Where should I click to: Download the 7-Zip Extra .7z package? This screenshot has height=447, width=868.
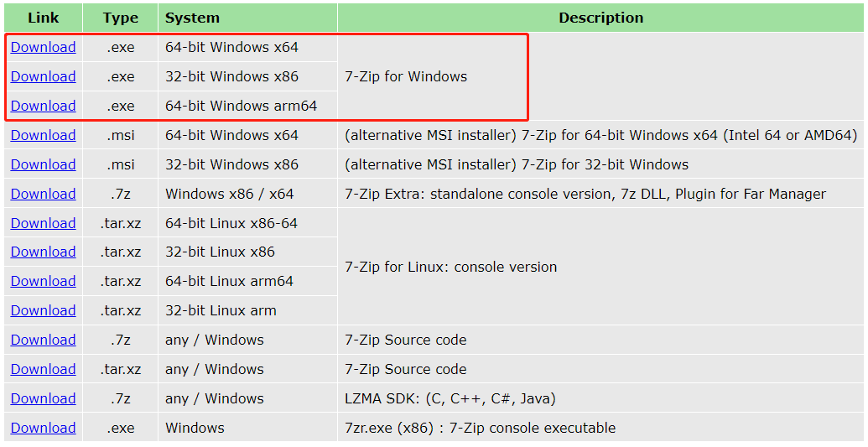(43, 194)
